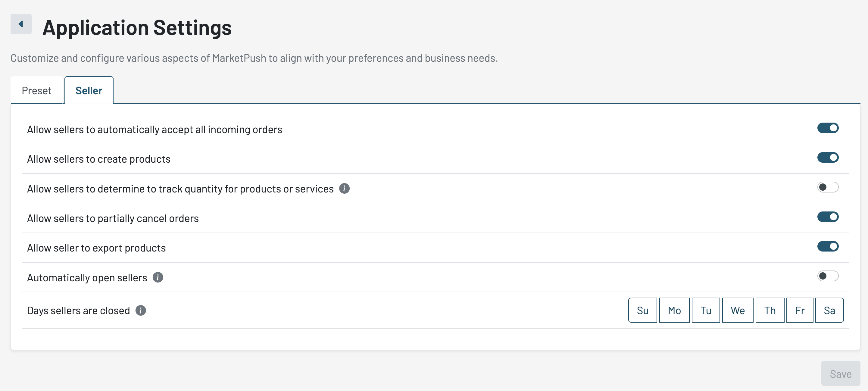Enable track quantity for products toggle
868x391 pixels.
pyautogui.click(x=828, y=187)
